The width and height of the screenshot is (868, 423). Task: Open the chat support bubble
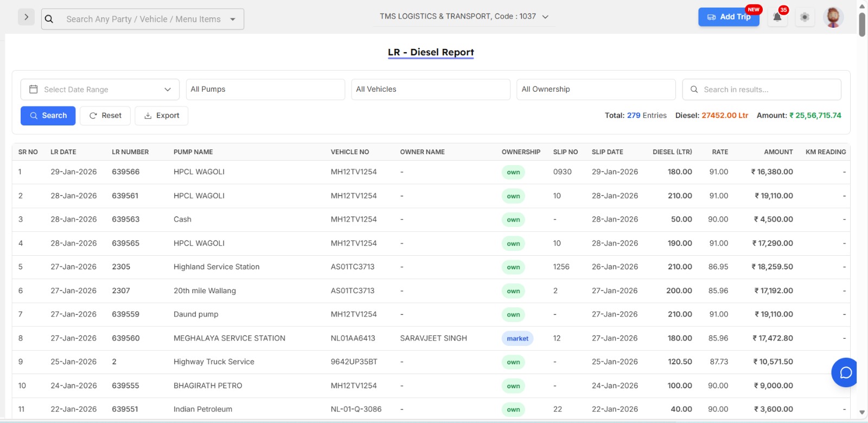pos(845,373)
